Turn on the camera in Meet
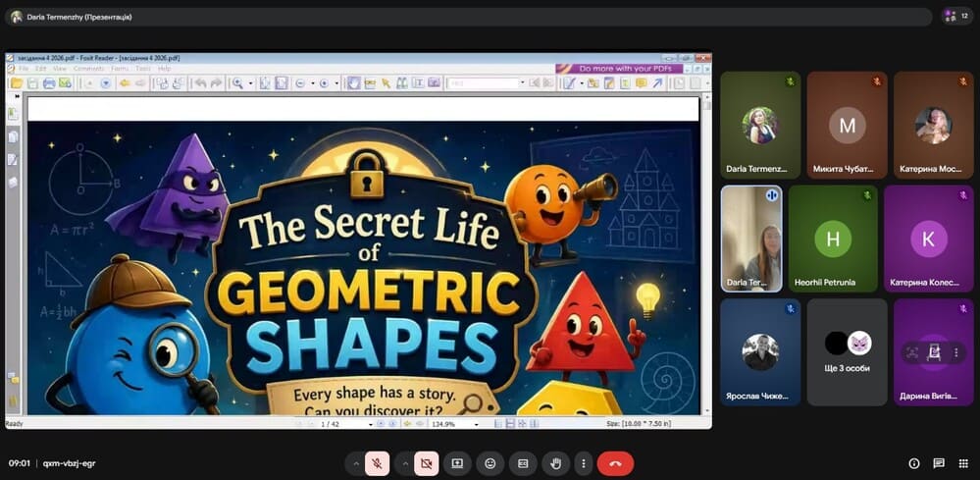Viewport: 980px width, 480px height. (x=427, y=463)
